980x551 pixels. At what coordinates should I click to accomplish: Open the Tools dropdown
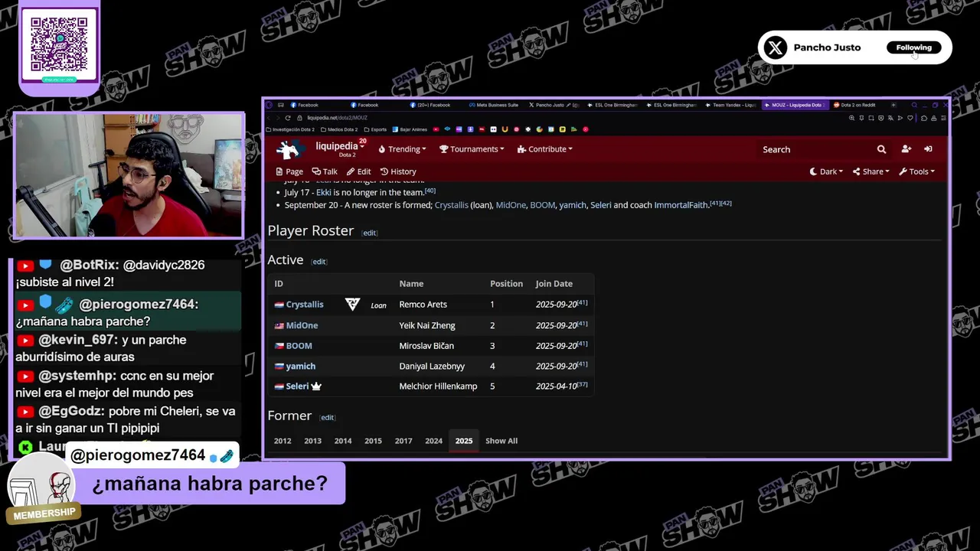click(916, 171)
